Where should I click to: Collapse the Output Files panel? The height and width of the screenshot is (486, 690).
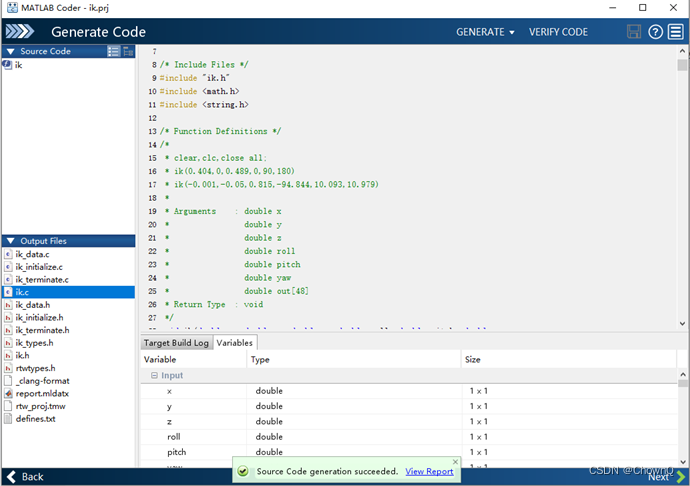click(10, 241)
